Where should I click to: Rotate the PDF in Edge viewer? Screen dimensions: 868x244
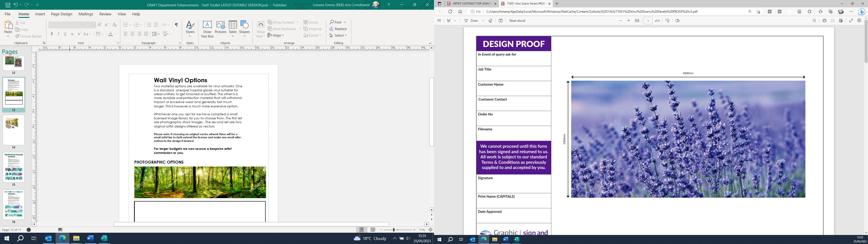pos(667,21)
